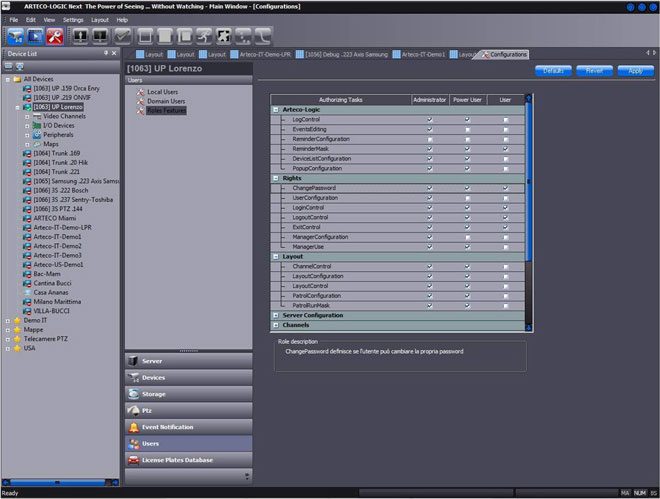This screenshot has height=499, width=660.
Task: Toggle ChannelControl User checkbox
Action: click(x=506, y=267)
